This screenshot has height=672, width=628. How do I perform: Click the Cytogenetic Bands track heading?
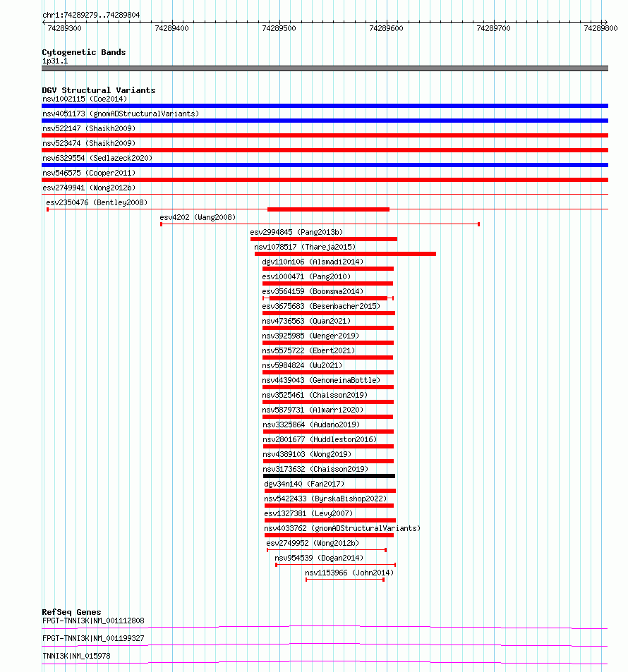click(84, 52)
